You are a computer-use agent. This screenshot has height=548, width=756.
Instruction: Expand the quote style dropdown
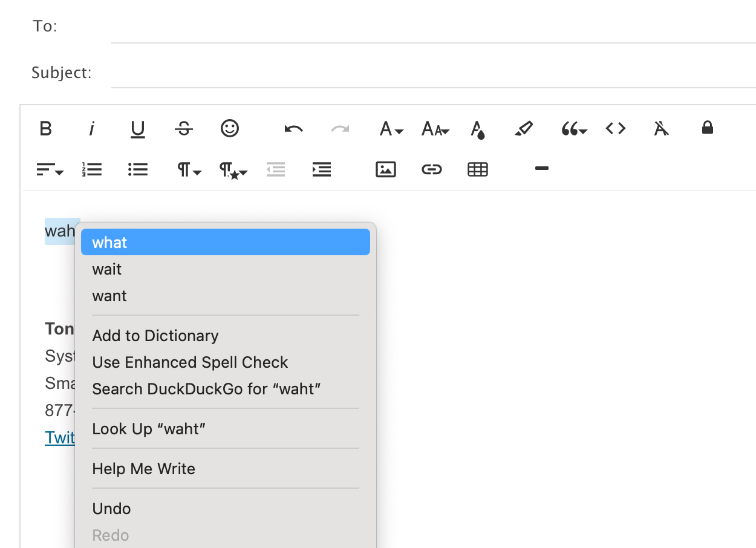(x=573, y=128)
